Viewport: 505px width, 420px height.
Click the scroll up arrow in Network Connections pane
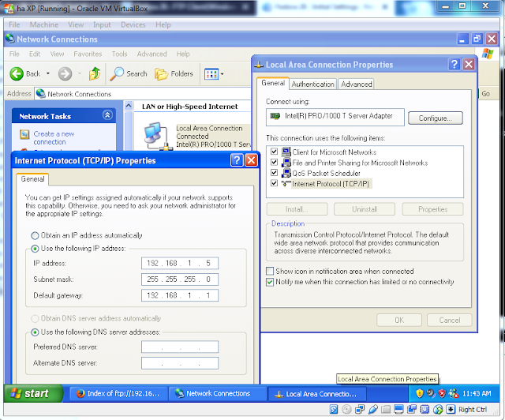coord(129,106)
